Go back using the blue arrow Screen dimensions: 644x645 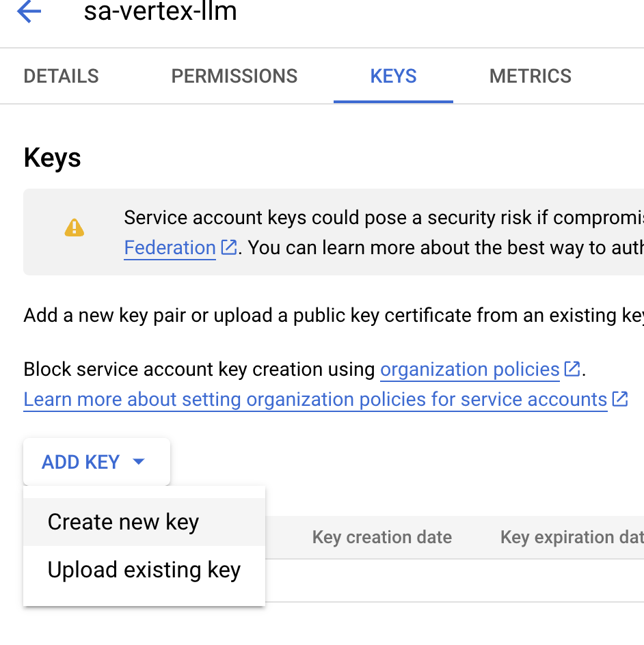[29, 11]
